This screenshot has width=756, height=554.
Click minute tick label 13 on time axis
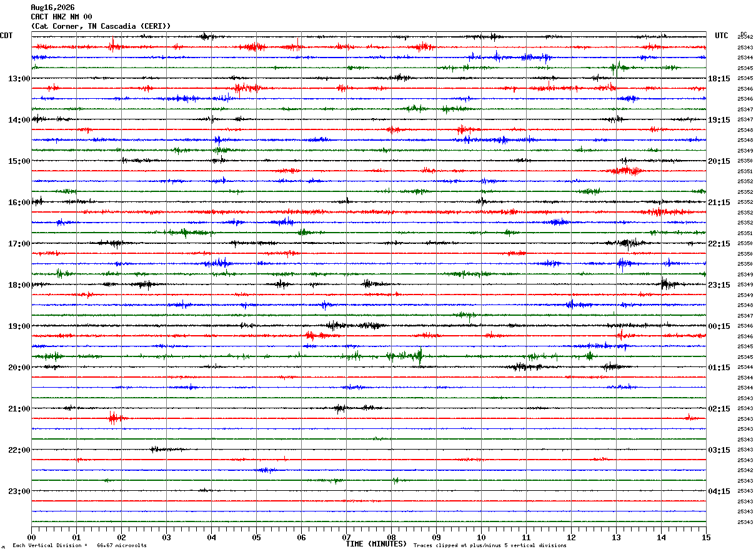(616, 537)
